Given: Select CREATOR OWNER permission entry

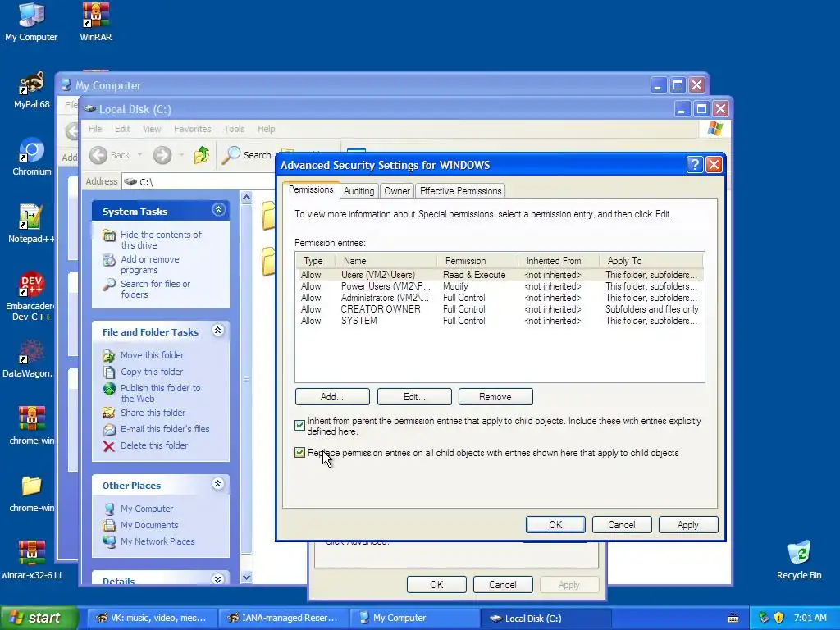Looking at the screenshot, I should [500, 309].
